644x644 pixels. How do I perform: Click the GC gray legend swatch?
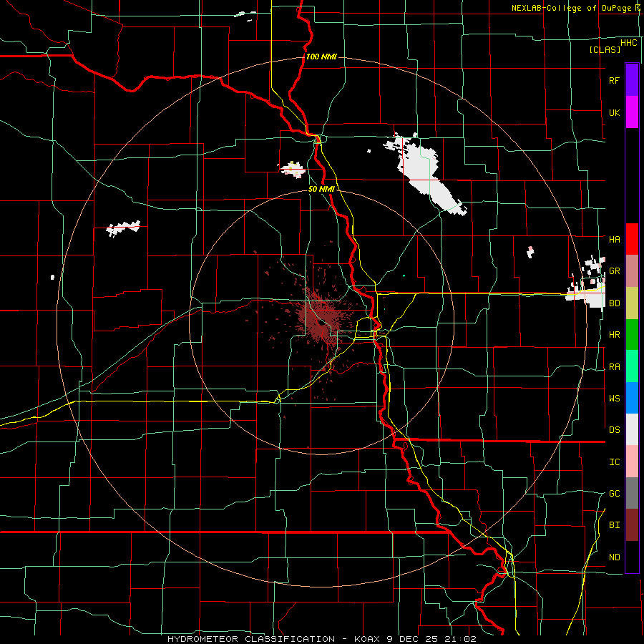coord(632,493)
